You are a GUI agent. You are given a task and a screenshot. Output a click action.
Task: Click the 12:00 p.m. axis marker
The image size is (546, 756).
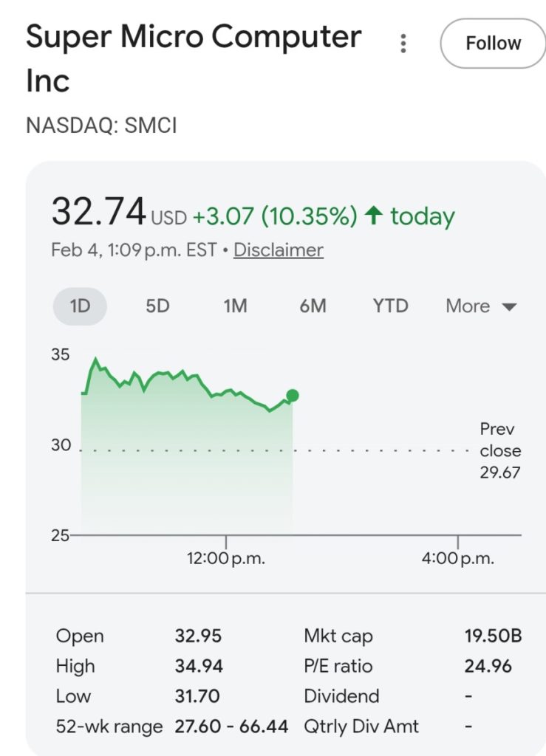(x=226, y=558)
